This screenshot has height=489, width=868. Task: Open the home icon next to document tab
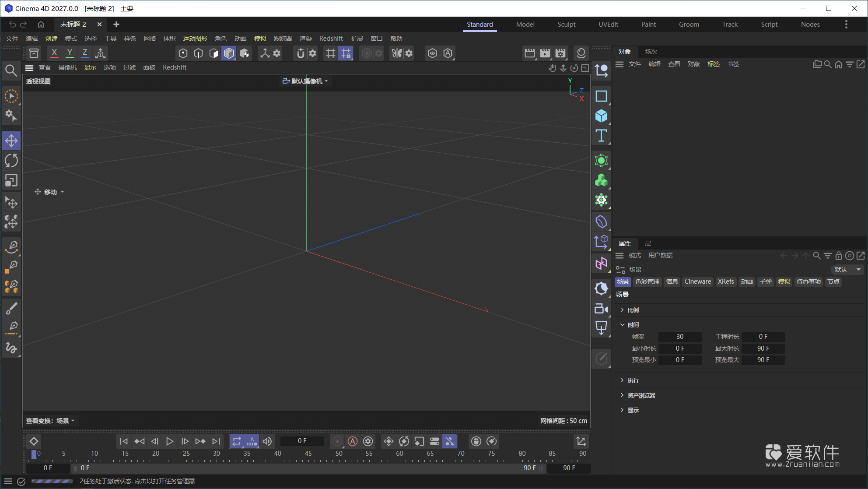[x=41, y=25]
